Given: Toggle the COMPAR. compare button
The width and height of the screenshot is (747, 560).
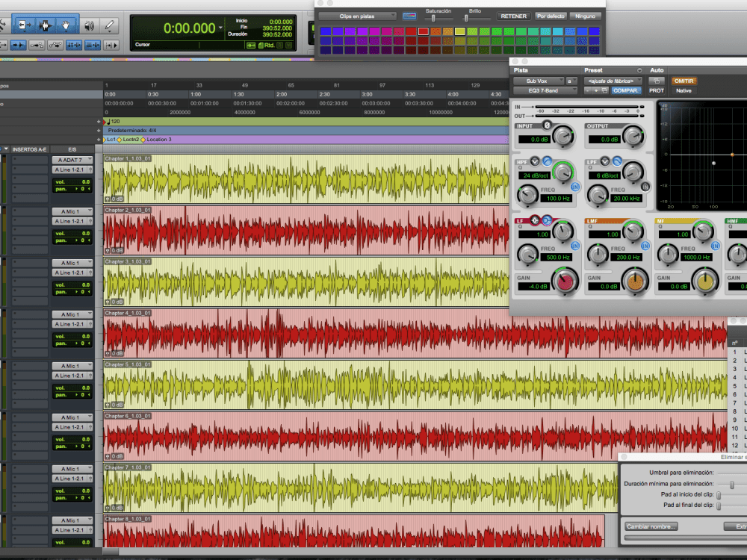Looking at the screenshot, I should click(625, 90).
